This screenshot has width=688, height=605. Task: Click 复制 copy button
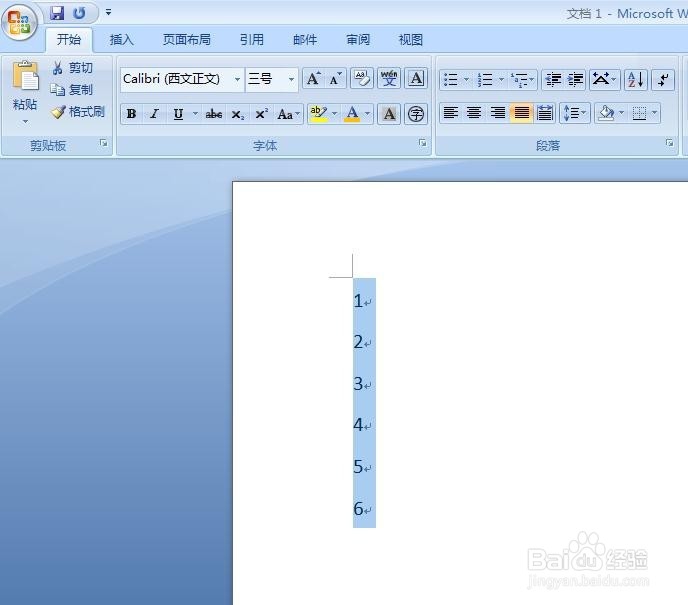click(x=72, y=90)
